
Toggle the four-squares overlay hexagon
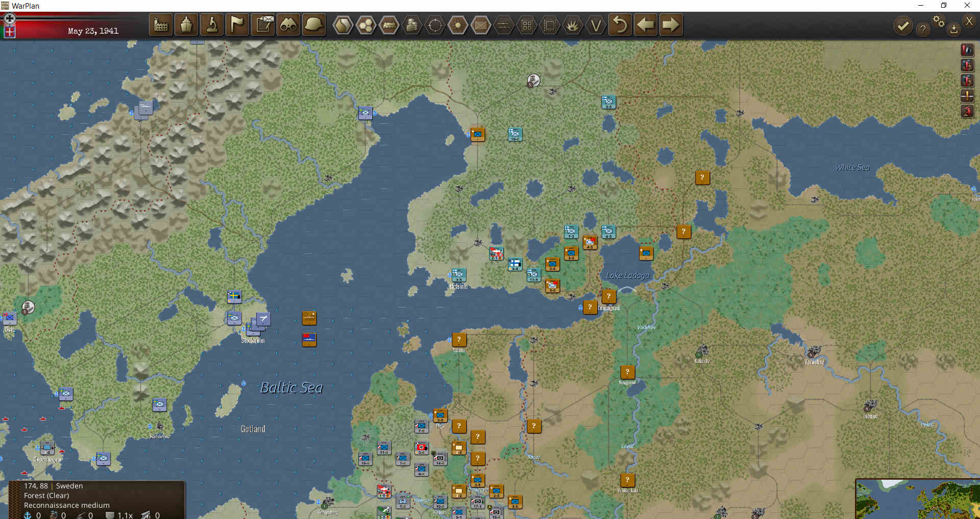[527, 25]
